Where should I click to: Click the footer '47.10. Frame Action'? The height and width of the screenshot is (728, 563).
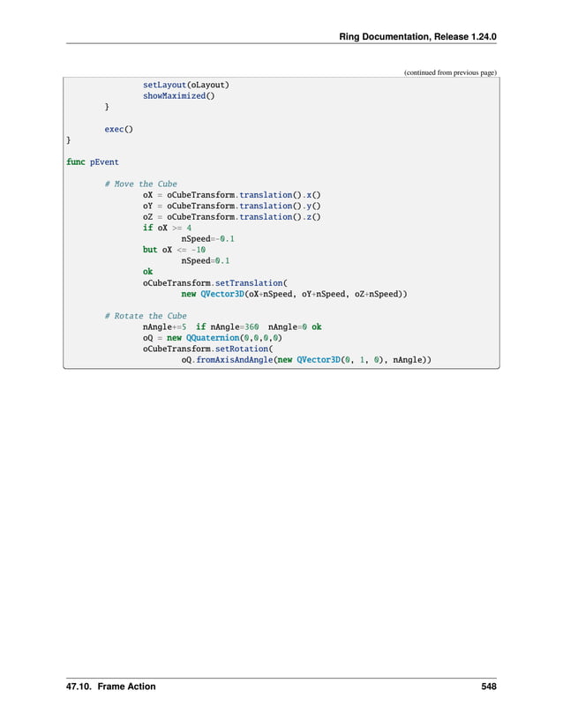click(111, 687)
